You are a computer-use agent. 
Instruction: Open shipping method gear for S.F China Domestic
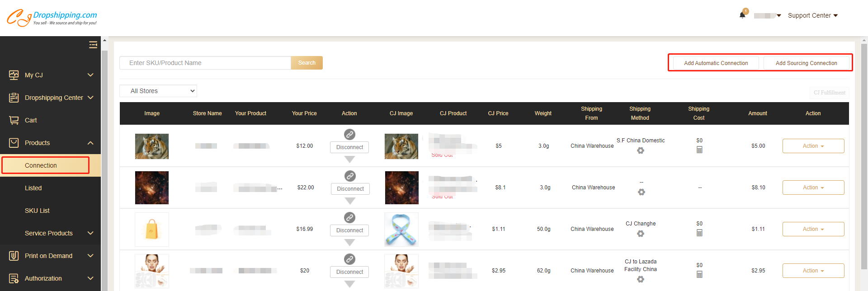641,150
